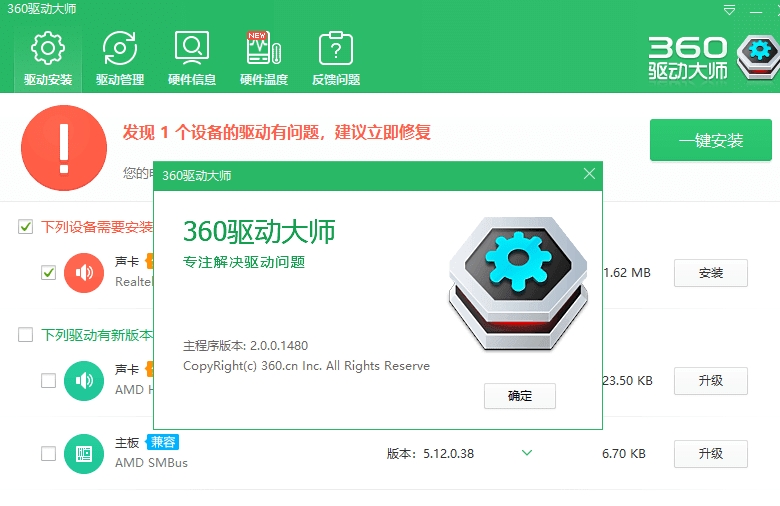Check the AMD 声卡 row checkbox
This screenshot has height=506, width=780.
(x=48, y=381)
